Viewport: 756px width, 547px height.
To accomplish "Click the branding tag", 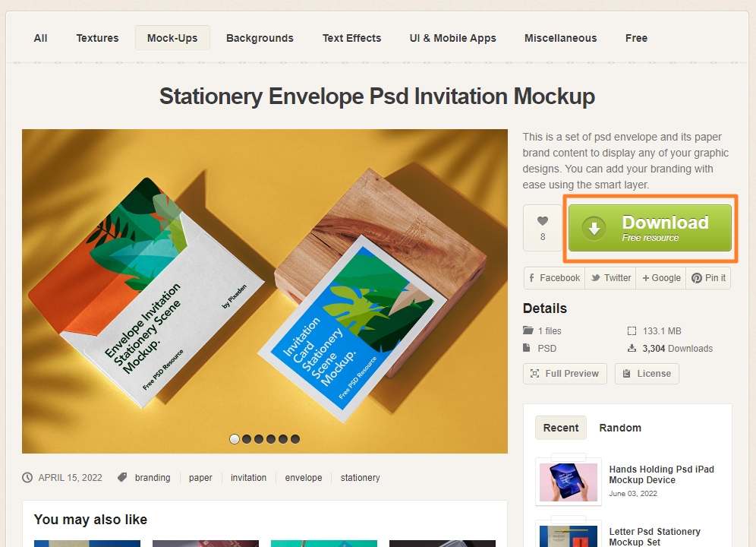I will (x=153, y=477).
